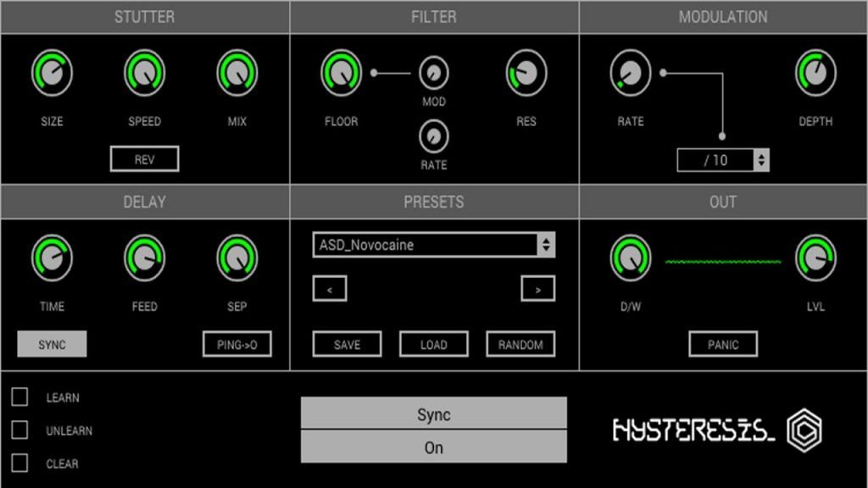This screenshot has width=868, height=488.
Task: Click the DEPTH knob in the Modulation section
Action: (x=815, y=75)
